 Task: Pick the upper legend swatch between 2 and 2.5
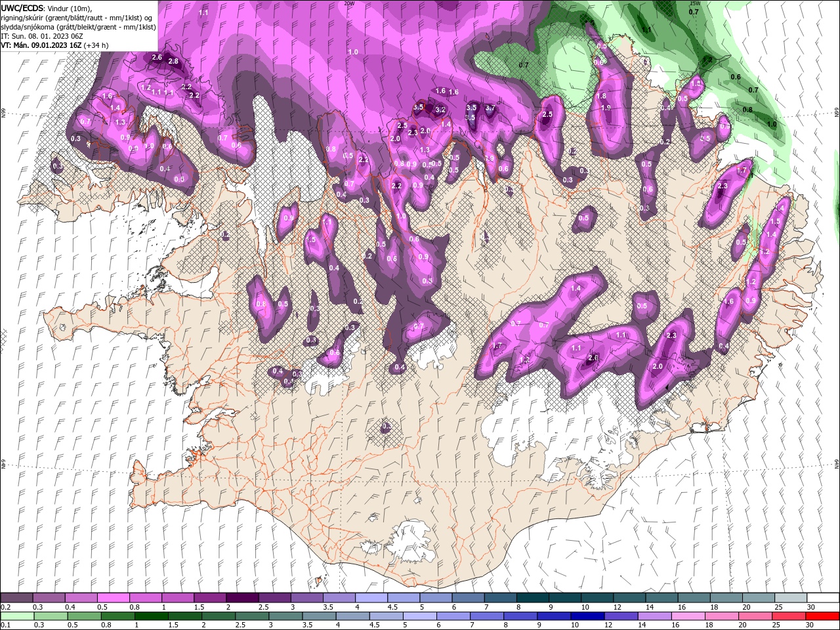(x=242, y=598)
